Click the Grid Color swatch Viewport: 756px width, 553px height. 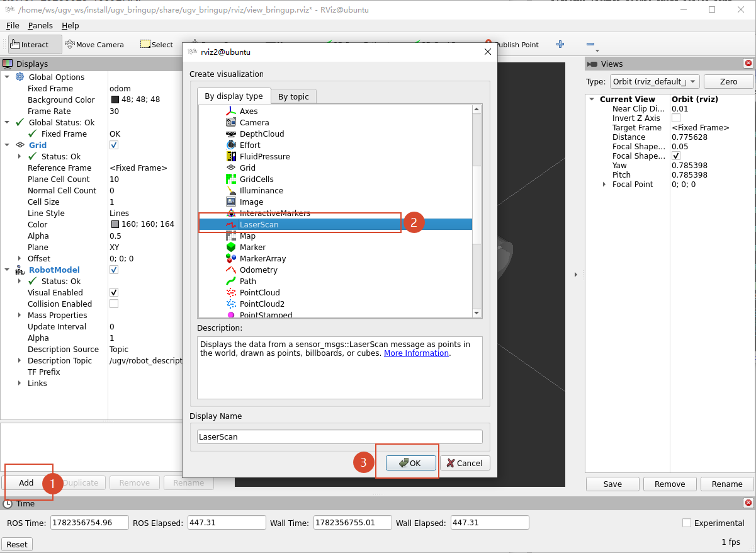pyautogui.click(x=115, y=224)
